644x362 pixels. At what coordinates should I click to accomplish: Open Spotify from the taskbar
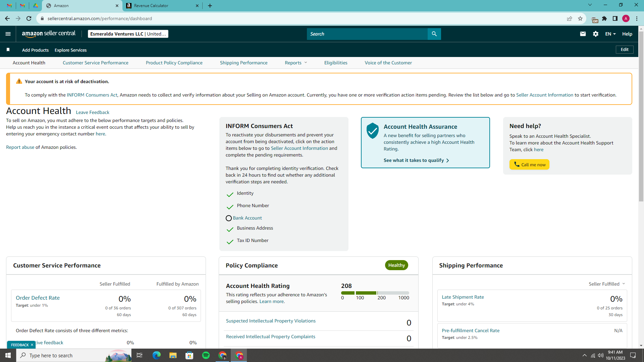pos(206,355)
